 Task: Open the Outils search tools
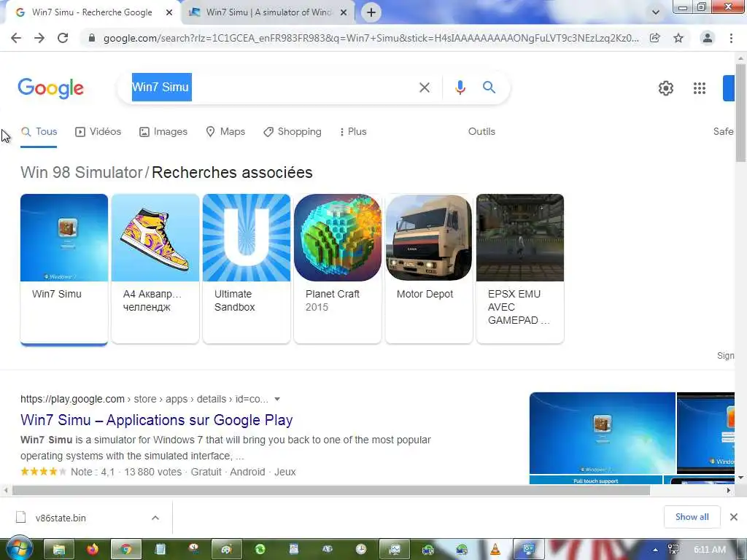[x=481, y=131]
